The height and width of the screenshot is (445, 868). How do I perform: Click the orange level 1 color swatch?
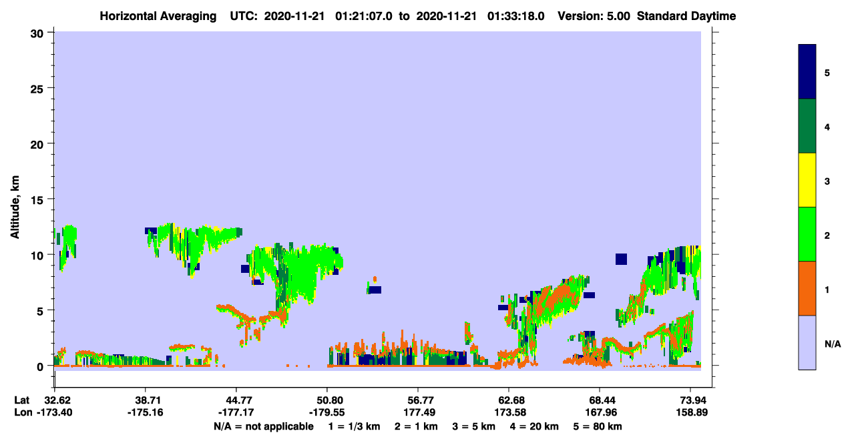point(807,288)
